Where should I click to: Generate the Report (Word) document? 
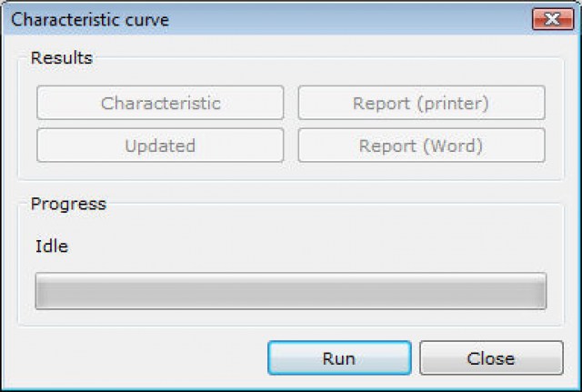(421, 146)
